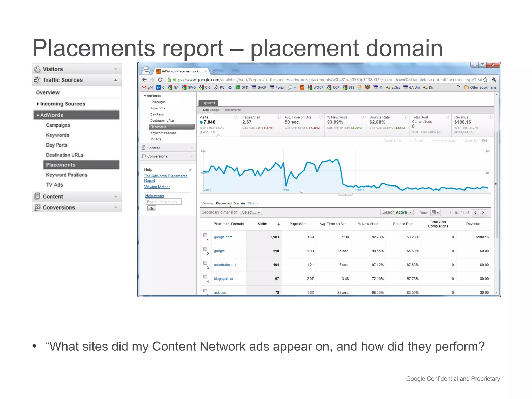Open the blogspot.com placement domain
The height and width of the screenshot is (399, 532).
pyautogui.click(x=224, y=279)
